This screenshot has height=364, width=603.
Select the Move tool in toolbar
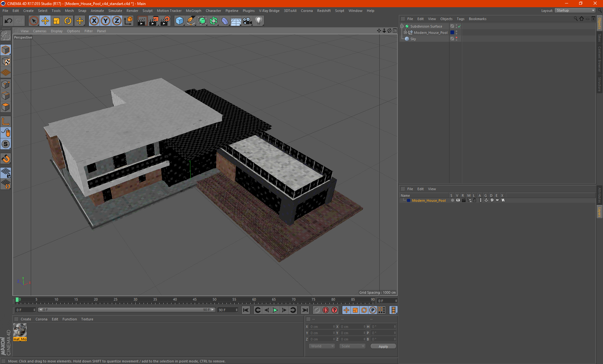(x=45, y=21)
